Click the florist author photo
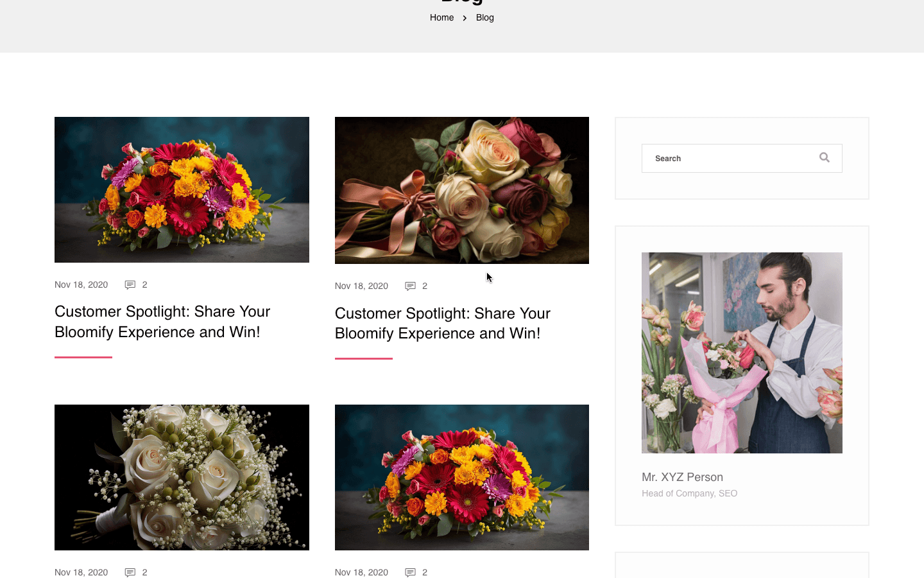The height and width of the screenshot is (578, 924). tap(742, 353)
